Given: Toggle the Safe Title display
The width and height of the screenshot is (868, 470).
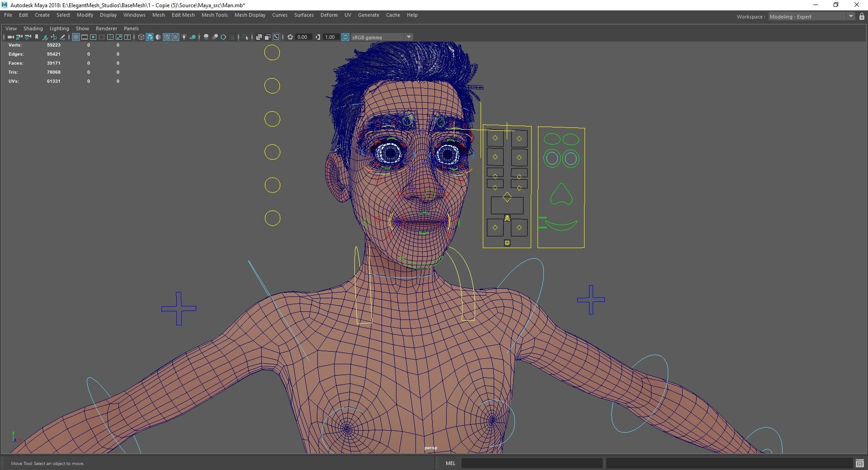Looking at the screenshot, I should (x=127, y=37).
